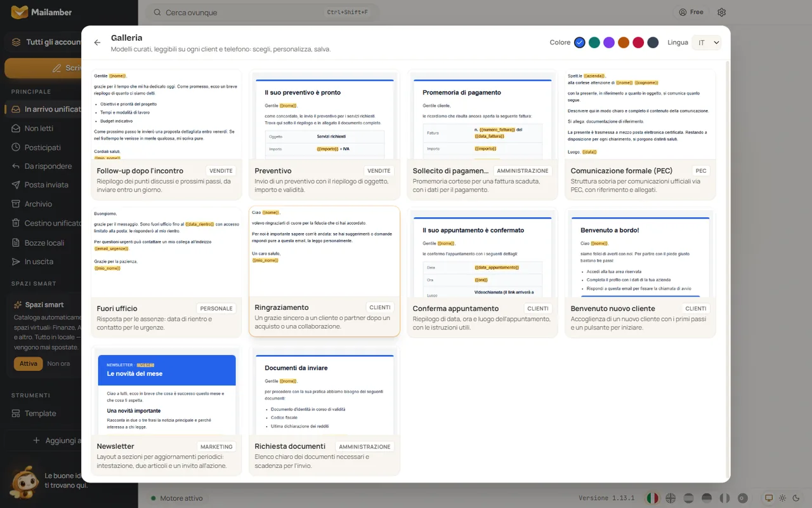Select the Italian flag language icon

pos(652,498)
